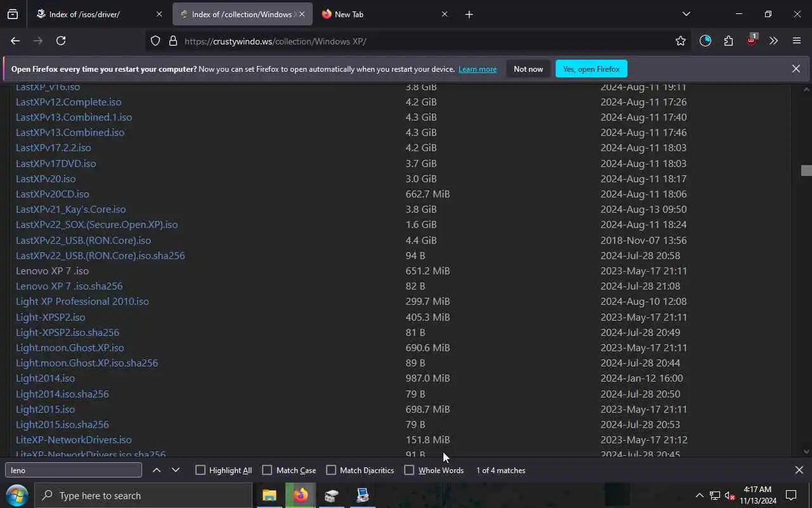Open the Firefox application menu
The image size is (812, 508).
pos(797,41)
